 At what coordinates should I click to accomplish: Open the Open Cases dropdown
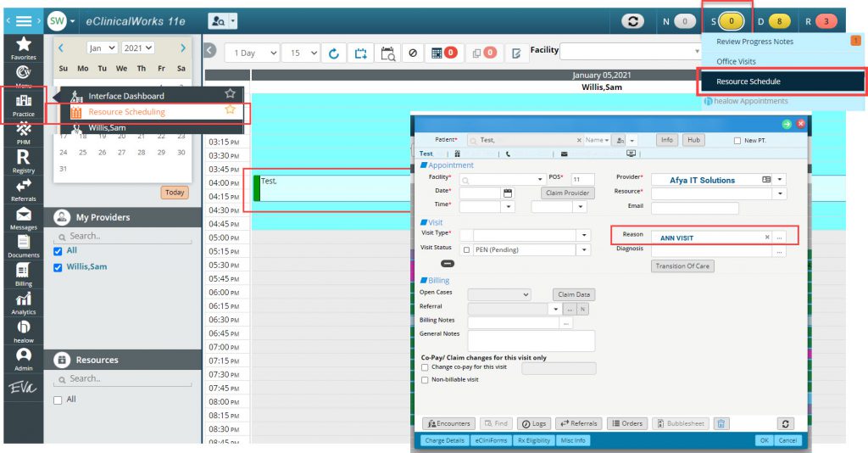(x=499, y=294)
